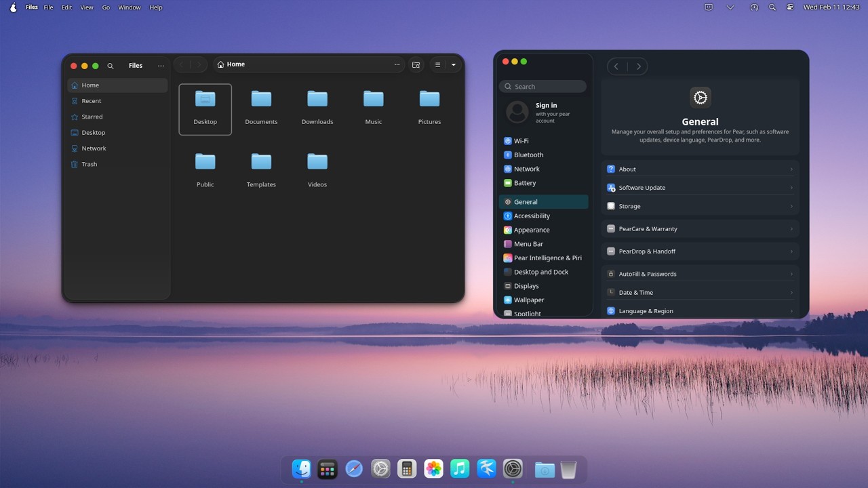Screen dimensions: 868x488
Task: Open the Photos app in the dock
Action: tap(433, 468)
